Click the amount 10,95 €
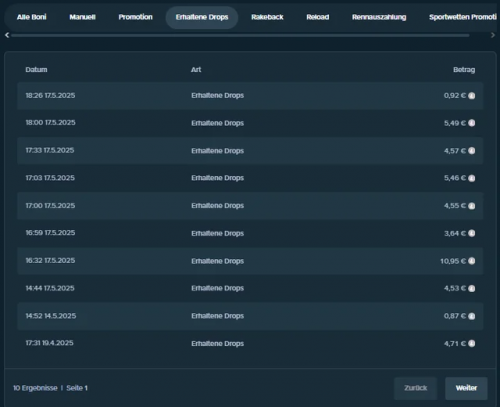Viewport: 500px width, 407px height. [453, 261]
